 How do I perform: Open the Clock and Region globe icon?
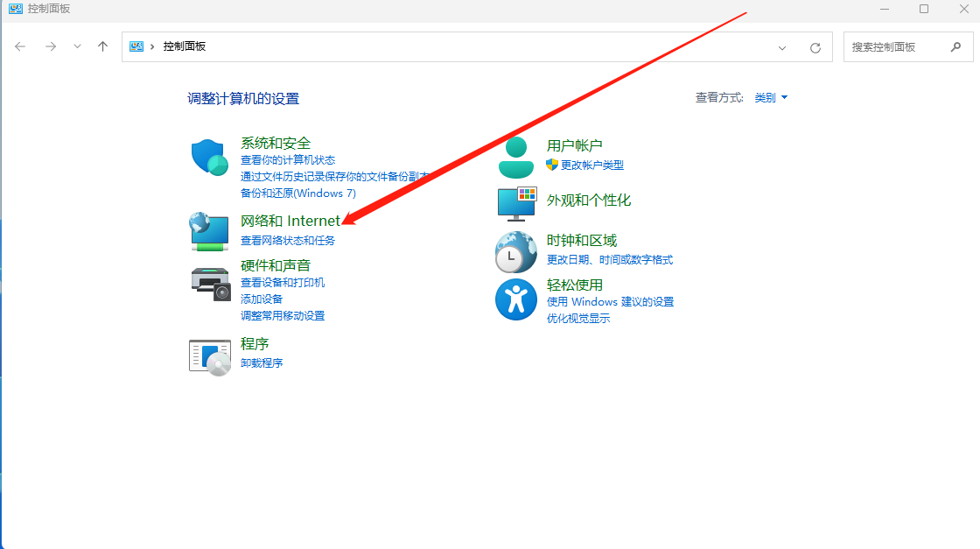[515, 252]
